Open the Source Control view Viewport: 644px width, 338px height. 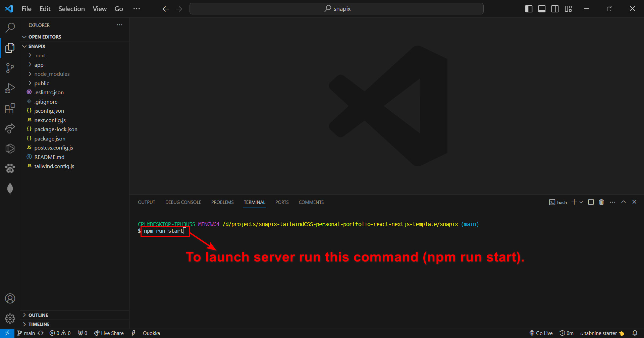point(10,68)
